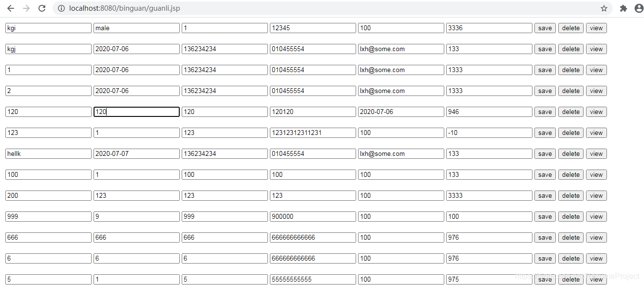Click the field with value 975
Image resolution: width=644 pixels, height=285 pixels.
pos(489,280)
